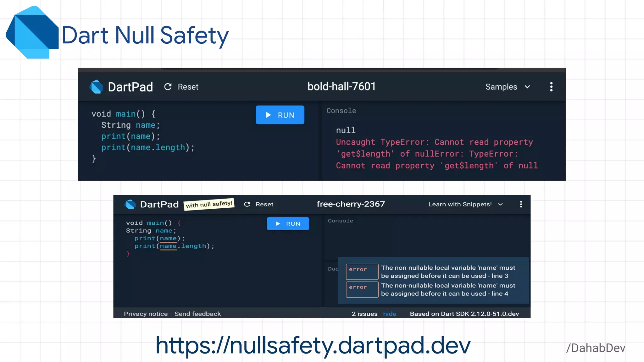
Task: Open Privacy notice link
Action: [146, 314]
